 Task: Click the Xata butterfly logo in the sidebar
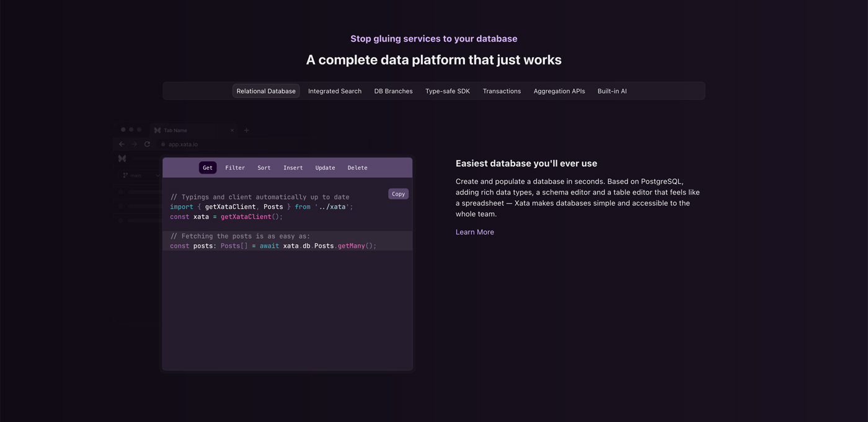pos(122,158)
